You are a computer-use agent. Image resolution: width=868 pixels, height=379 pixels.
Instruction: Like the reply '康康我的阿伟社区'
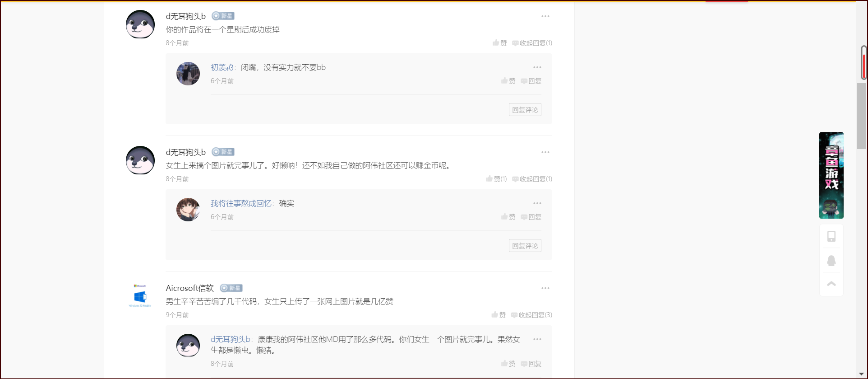coord(508,364)
